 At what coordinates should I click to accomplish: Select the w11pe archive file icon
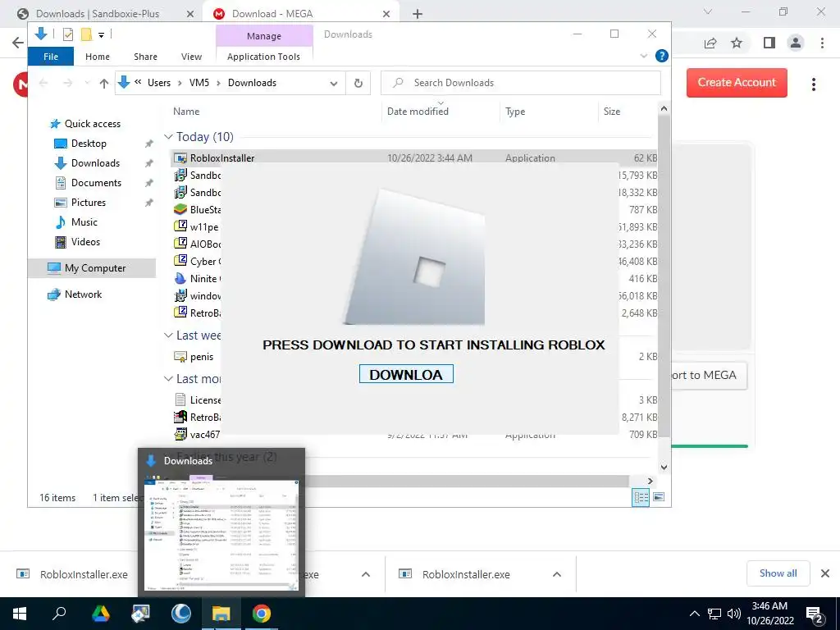pos(180,226)
